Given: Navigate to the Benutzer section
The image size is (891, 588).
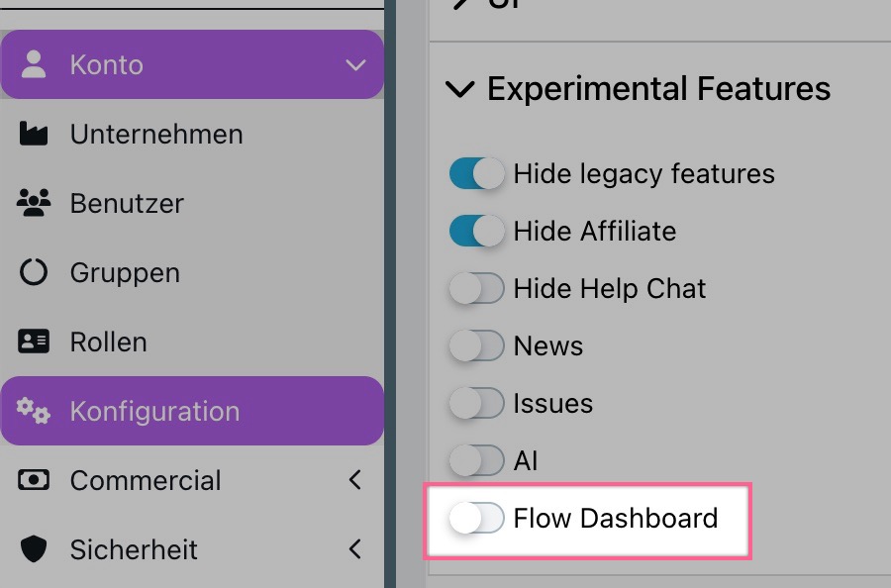Looking at the screenshot, I should coord(126,203).
